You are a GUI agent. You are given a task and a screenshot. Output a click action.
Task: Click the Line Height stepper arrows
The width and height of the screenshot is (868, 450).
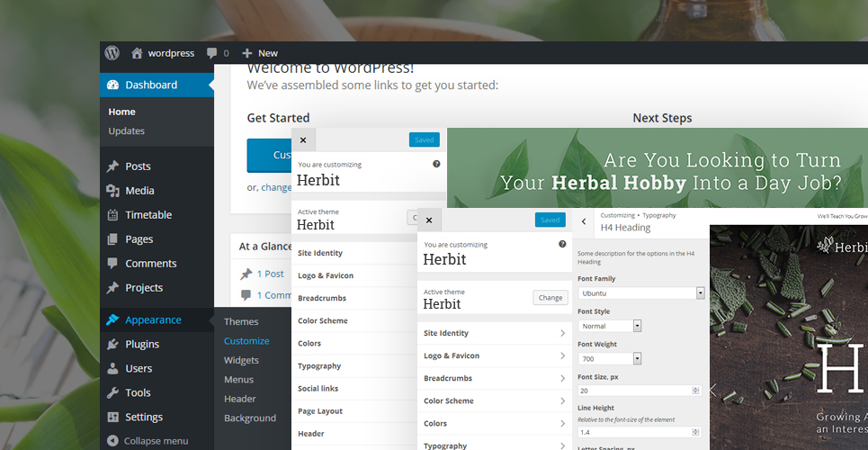click(696, 432)
